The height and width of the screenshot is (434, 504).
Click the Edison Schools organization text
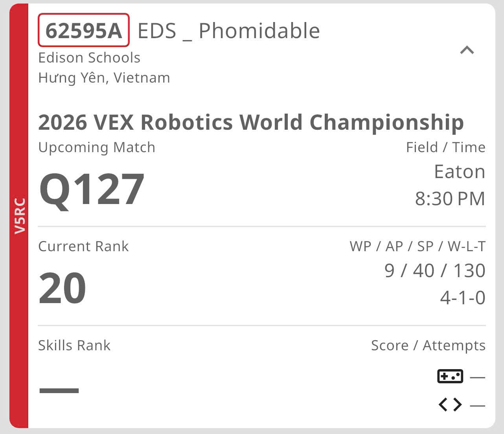[x=89, y=58]
